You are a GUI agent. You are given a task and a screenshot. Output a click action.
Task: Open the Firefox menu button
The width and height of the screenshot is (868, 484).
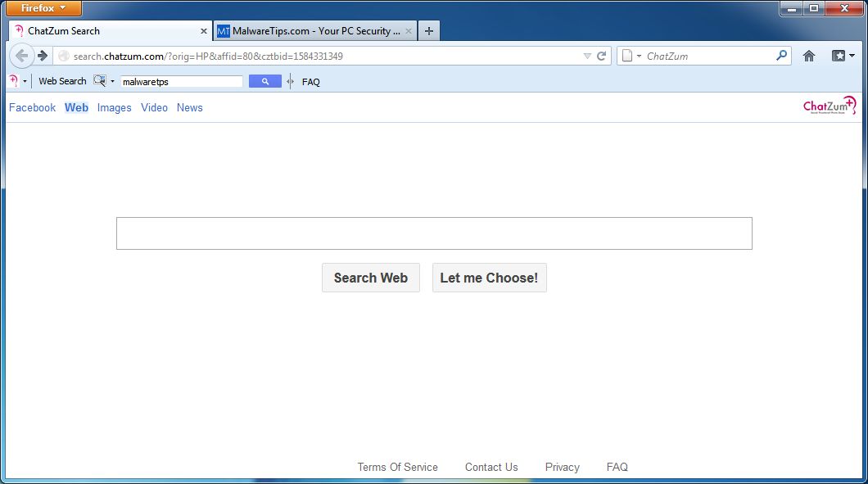tap(43, 7)
